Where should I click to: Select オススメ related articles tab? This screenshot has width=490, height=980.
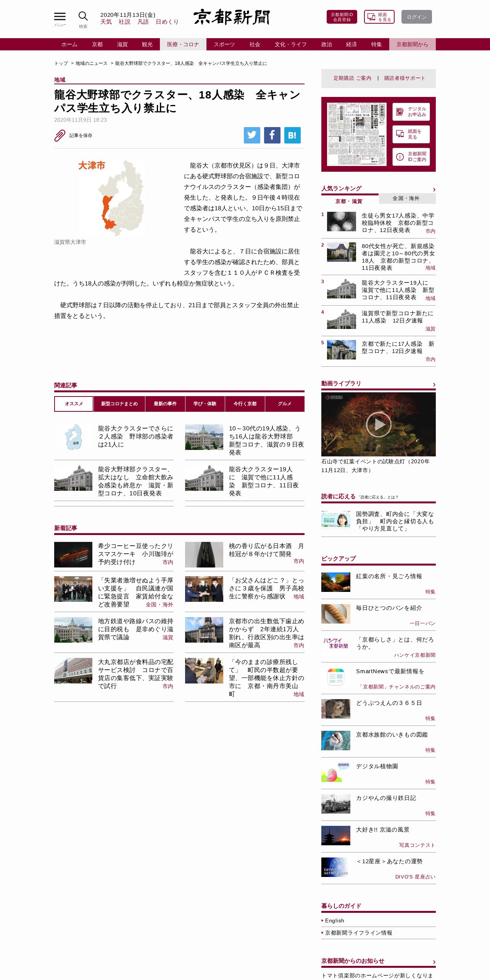74,404
